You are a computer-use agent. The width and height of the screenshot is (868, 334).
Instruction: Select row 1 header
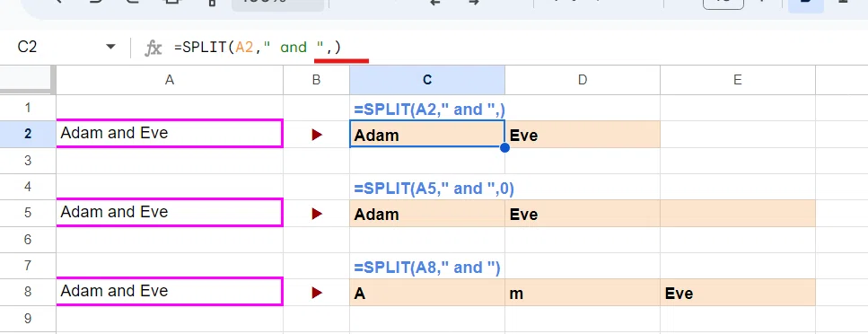click(28, 108)
